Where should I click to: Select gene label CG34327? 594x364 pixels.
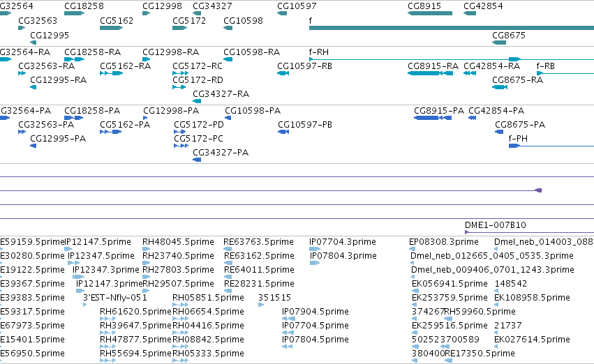(212, 6)
